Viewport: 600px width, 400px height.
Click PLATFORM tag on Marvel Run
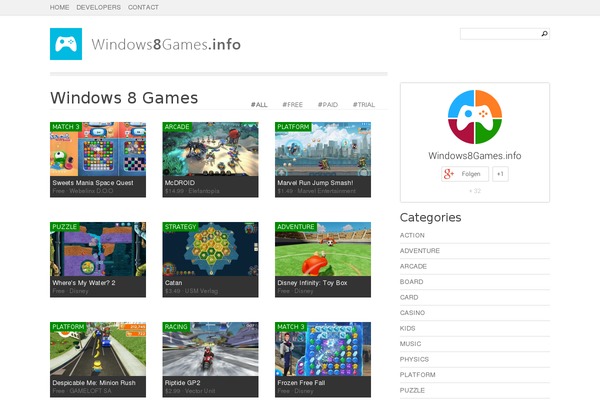click(293, 127)
